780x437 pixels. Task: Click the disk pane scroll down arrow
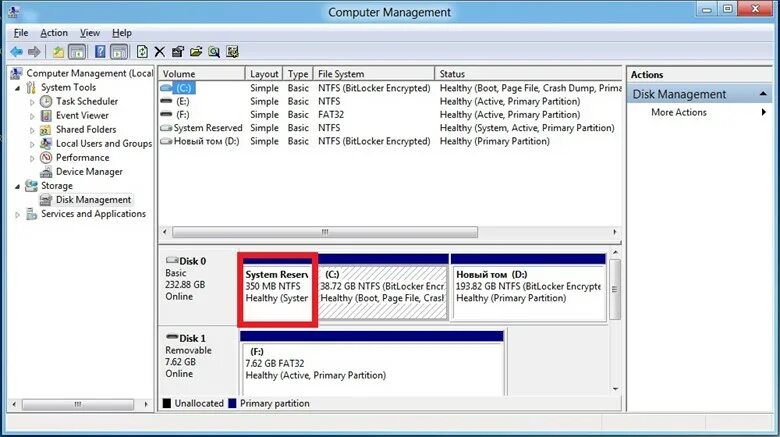click(616, 389)
